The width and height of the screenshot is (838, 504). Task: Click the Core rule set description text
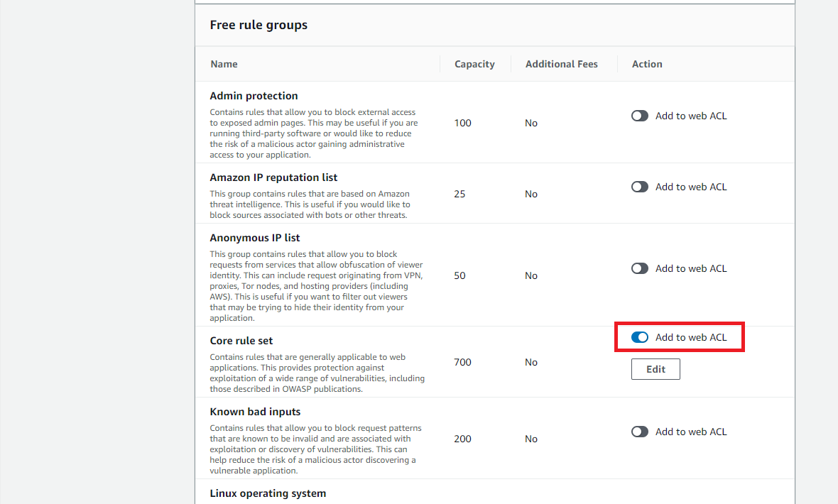316,368
